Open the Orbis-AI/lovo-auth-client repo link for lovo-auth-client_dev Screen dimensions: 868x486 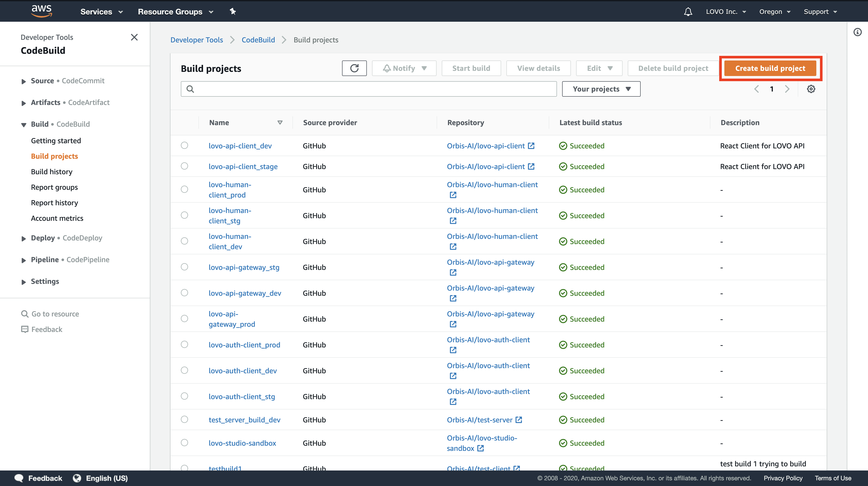click(x=488, y=366)
